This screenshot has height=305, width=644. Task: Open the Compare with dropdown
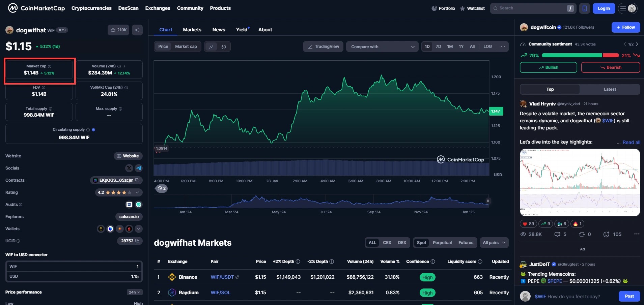[382, 47]
